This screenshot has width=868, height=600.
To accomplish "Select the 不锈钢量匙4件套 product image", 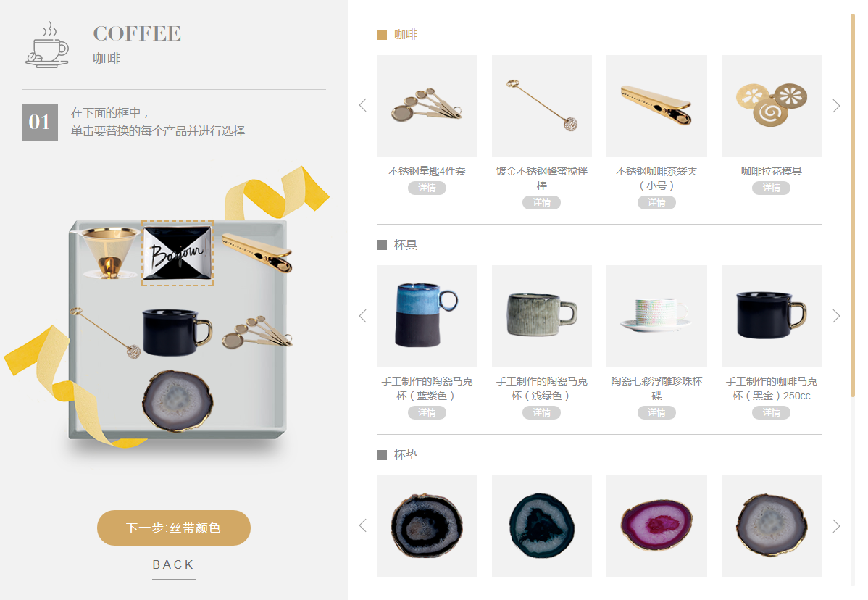I will (x=427, y=105).
